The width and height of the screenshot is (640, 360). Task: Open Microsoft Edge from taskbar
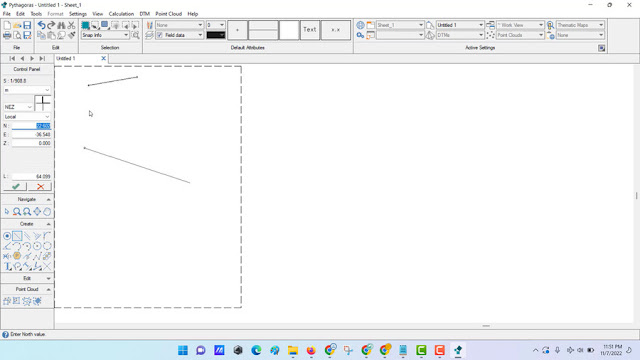256,350
